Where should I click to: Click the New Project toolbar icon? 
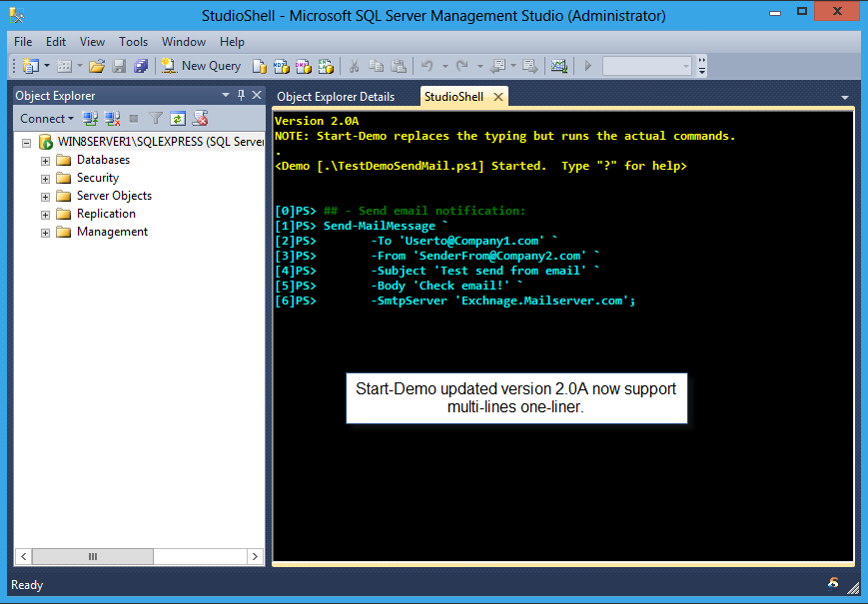tap(30, 66)
